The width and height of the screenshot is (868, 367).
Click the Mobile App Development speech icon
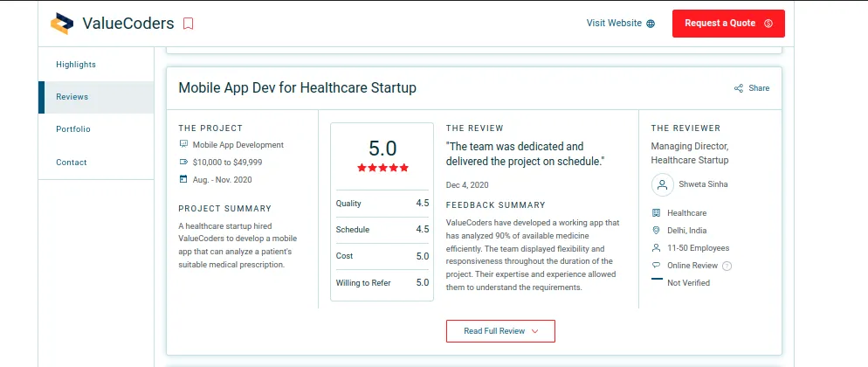coord(183,144)
